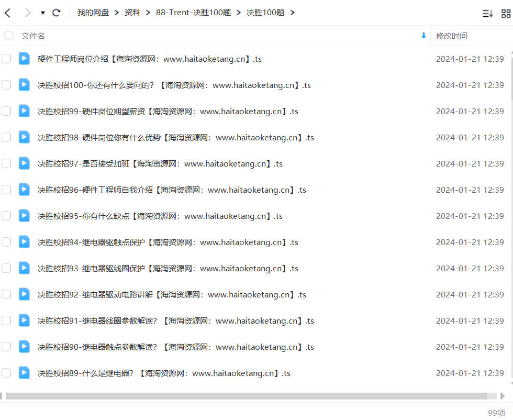Go back with the left arrow
The height and width of the screenshot is (420, 513).
pyautogui.click(x=8, y=13)
